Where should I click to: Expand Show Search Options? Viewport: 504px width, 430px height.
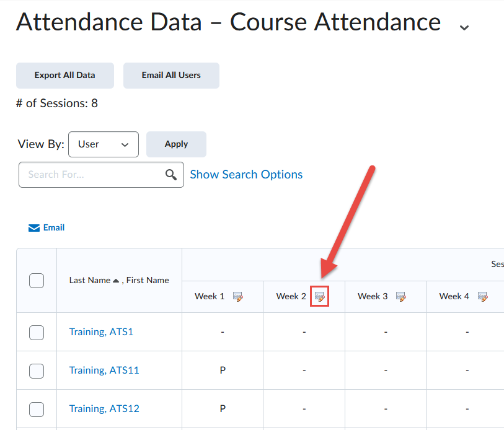[246, 175]
